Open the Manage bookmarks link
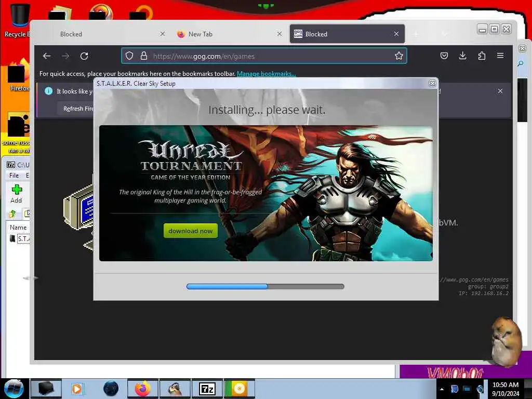This screenshot has height=399, width=532. pyautogui.click(x=267, y=74)
